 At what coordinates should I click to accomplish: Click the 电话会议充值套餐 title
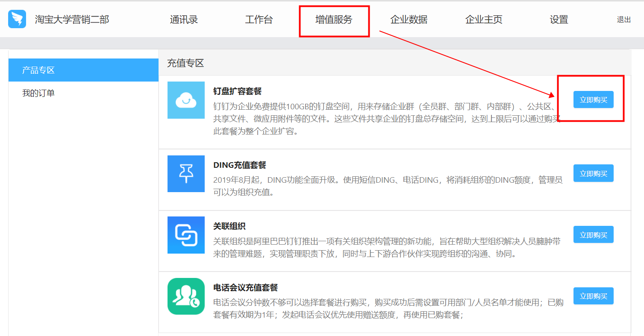pos(246,287)
